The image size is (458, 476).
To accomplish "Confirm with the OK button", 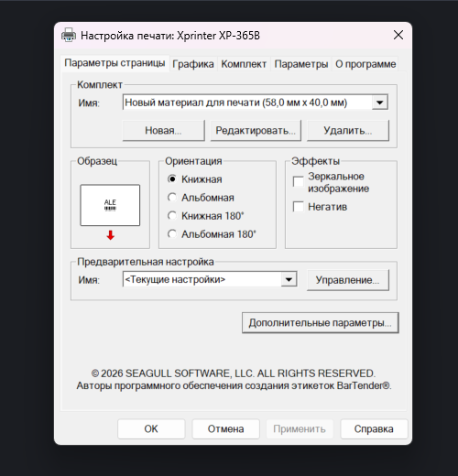I will point(151,429).
